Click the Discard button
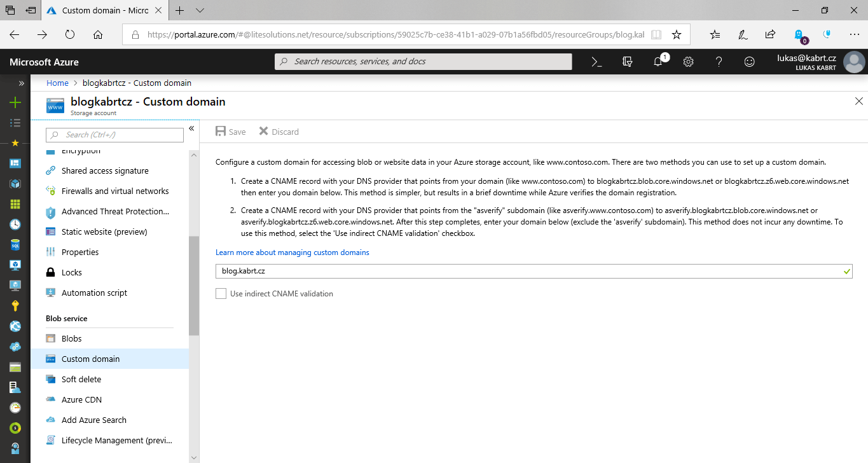868x463 pixels. point(279,132)
